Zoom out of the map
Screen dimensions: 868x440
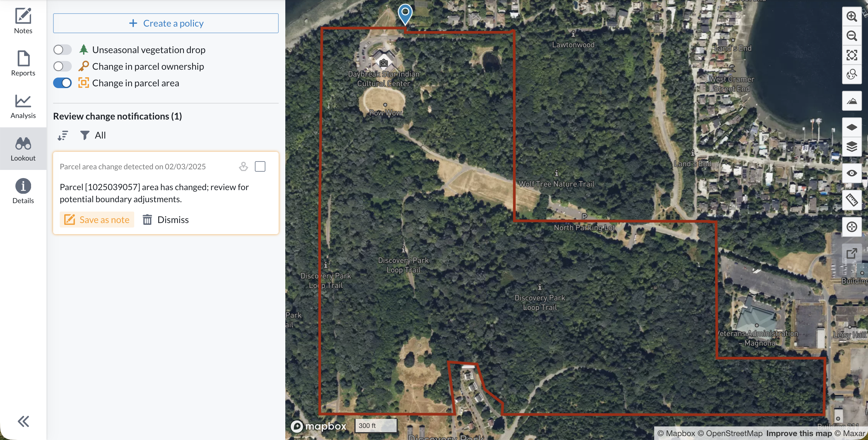coord(851,36)
